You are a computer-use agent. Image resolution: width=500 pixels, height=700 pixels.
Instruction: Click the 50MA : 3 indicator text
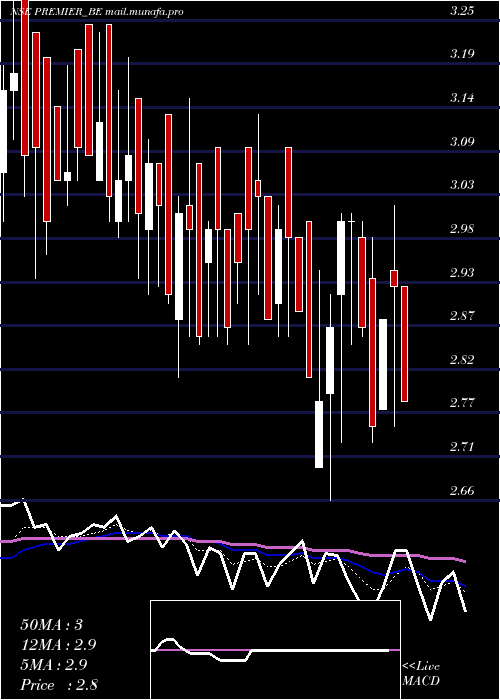(52, 625)
